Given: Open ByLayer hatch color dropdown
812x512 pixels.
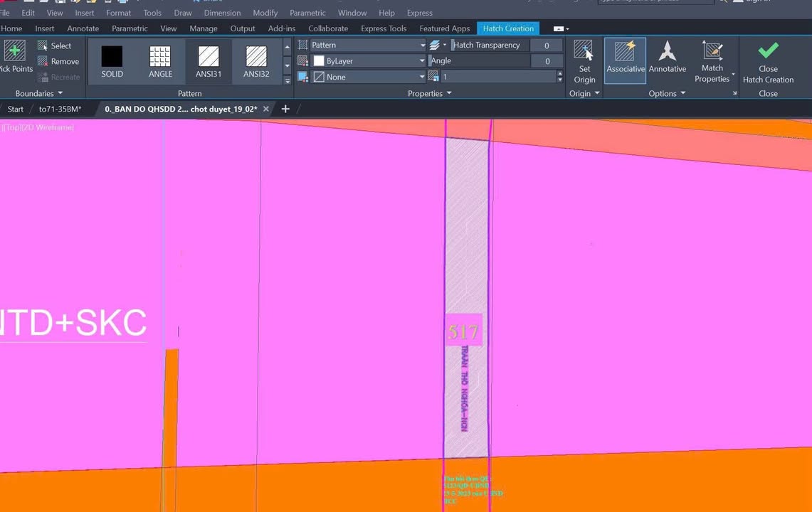Looking at the screenshot, I should pos(367,61).
